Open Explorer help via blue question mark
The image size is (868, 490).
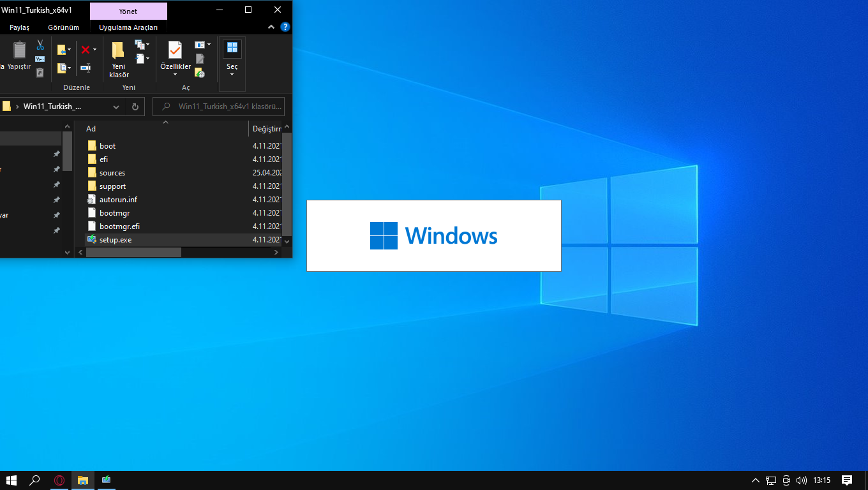coord(285,27)
